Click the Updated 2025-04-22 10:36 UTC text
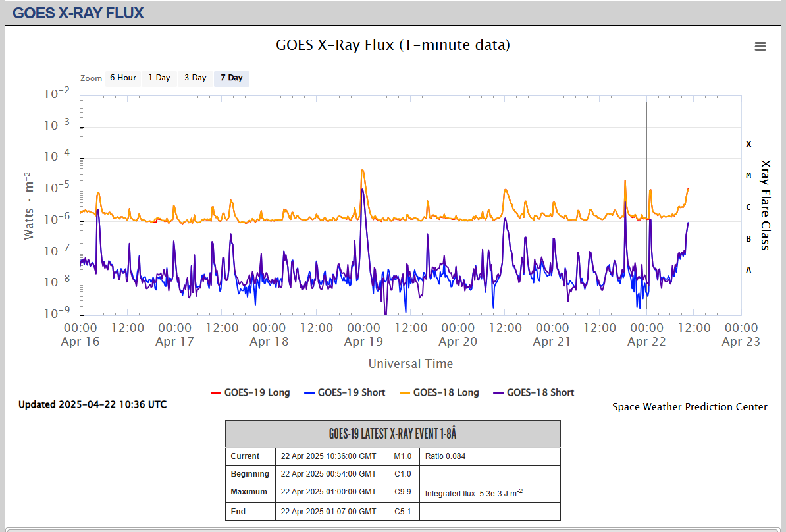This screenshot has width=786, height=532. 93,404
